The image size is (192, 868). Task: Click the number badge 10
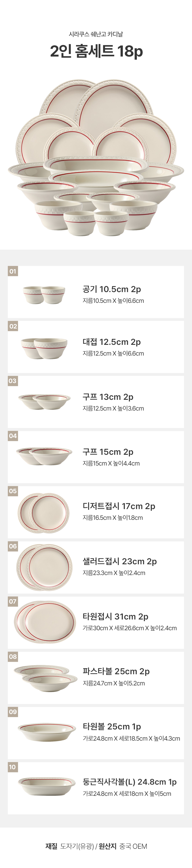click(13, 767)
